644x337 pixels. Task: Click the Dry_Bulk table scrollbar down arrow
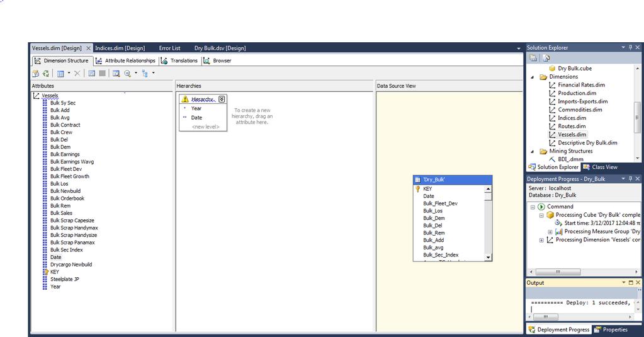click(x=488, y=257)
